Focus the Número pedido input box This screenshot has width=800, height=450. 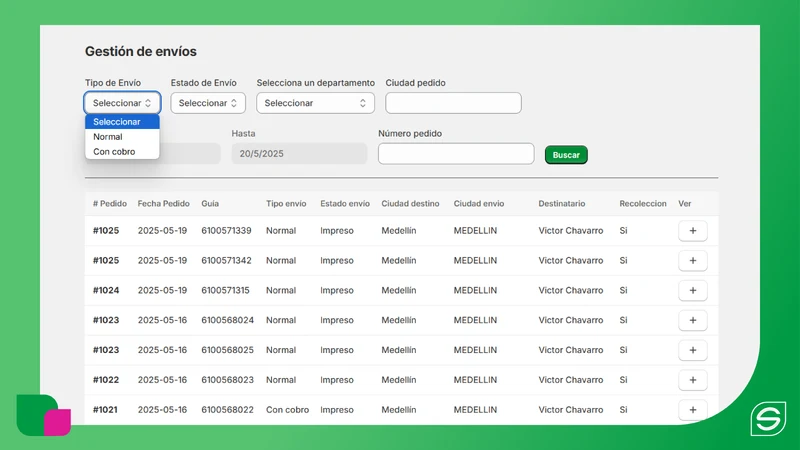click(x=456, y=154)
